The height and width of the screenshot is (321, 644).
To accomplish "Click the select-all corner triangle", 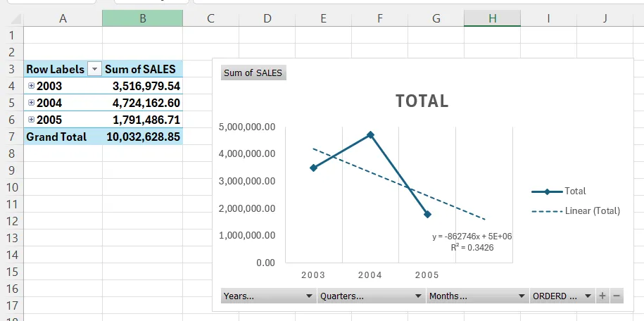I will point(15,18).
